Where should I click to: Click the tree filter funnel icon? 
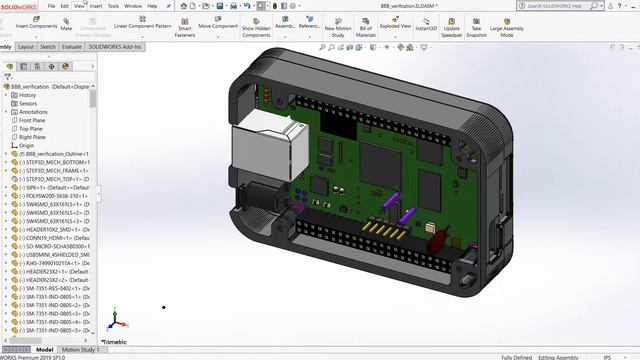7,77
